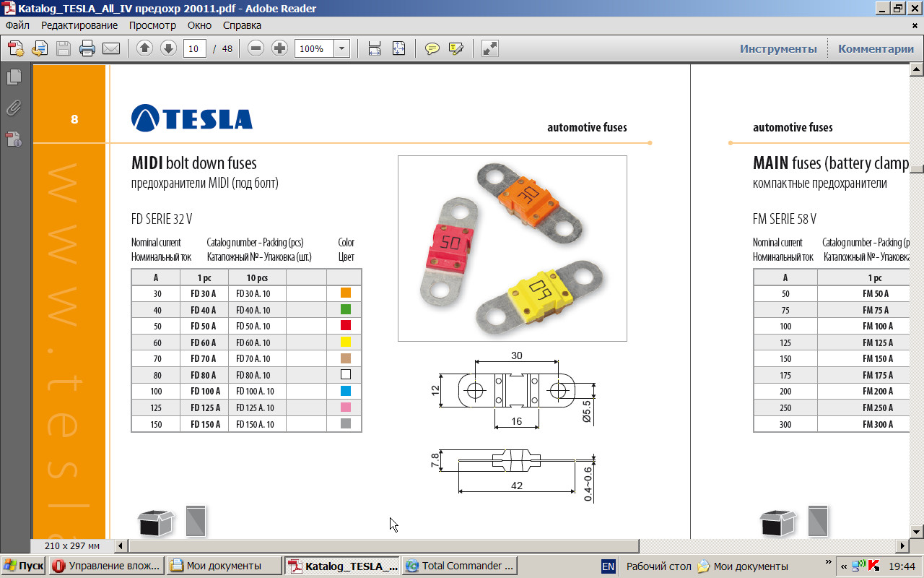This screenshot has width=924, height=578.
Task: Switch to read mode view
Action: click(490, 49)
